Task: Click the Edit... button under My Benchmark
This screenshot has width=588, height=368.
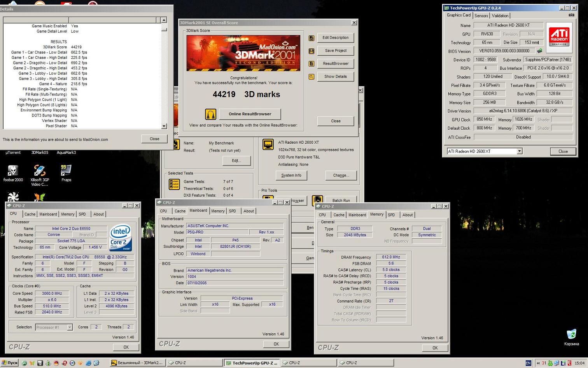Action: 236,160
